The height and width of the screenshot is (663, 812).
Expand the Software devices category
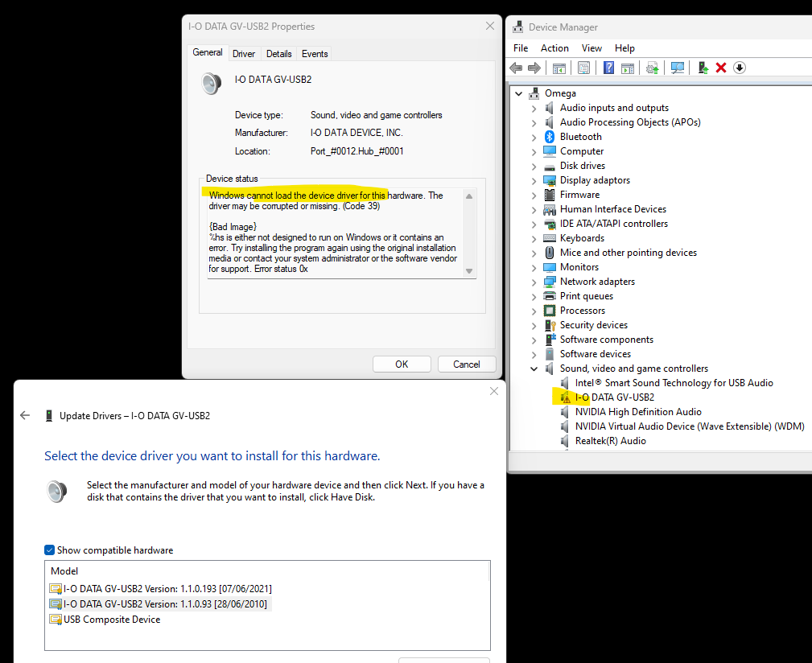coord(534,355)
